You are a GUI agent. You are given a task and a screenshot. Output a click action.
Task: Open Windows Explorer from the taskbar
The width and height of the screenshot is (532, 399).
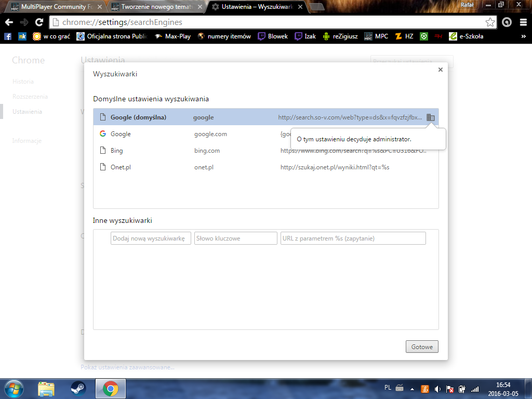pos(46,389)
